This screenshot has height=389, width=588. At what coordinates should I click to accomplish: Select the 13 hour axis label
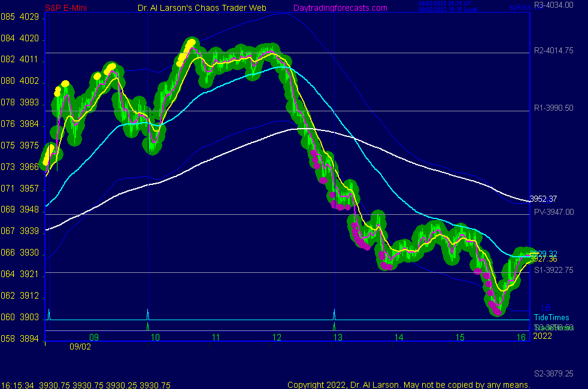338,338
